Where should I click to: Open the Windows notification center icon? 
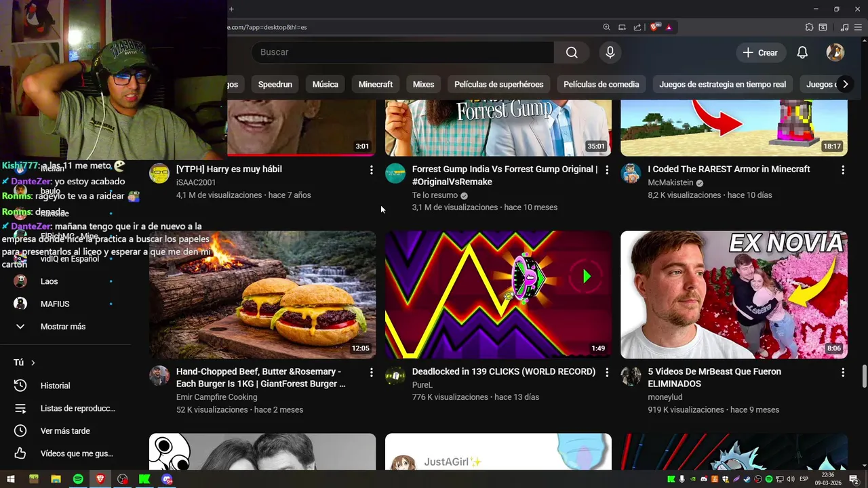[854, 479]
